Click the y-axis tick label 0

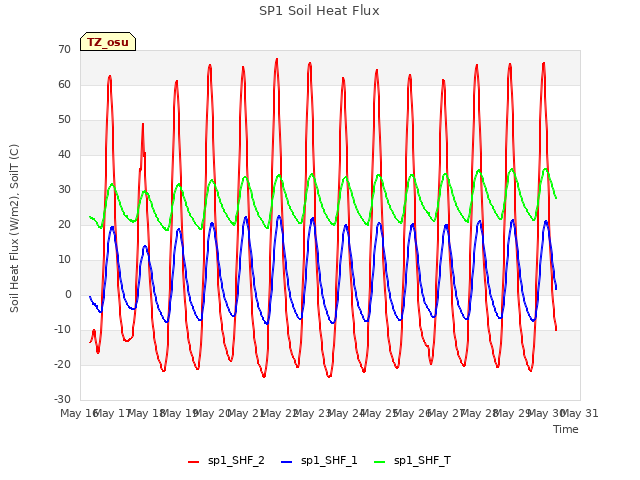[68, 294]
